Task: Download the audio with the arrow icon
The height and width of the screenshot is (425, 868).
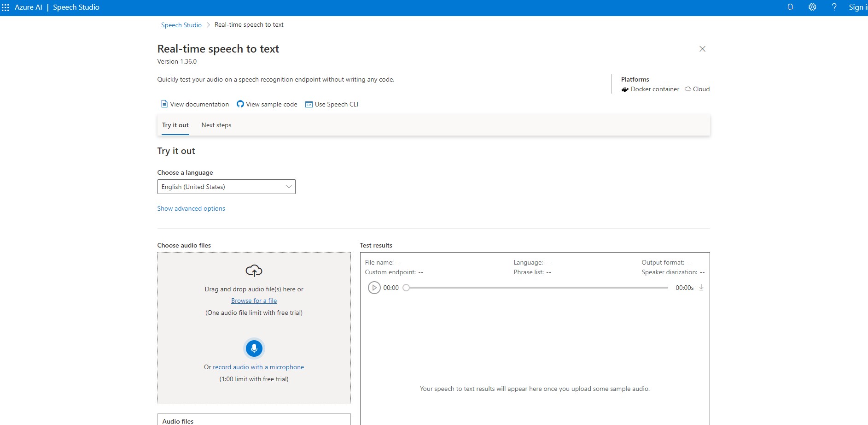Action: click(x=701, y=288)
